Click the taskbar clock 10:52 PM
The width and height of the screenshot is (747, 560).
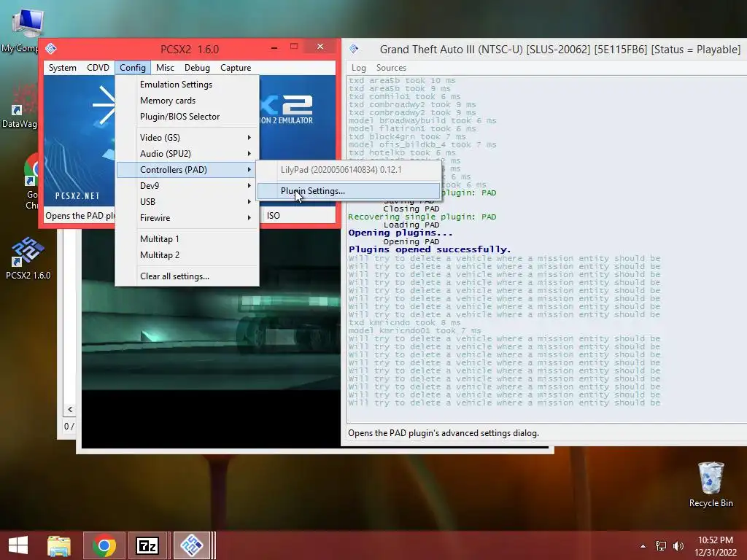coord(716,540)
